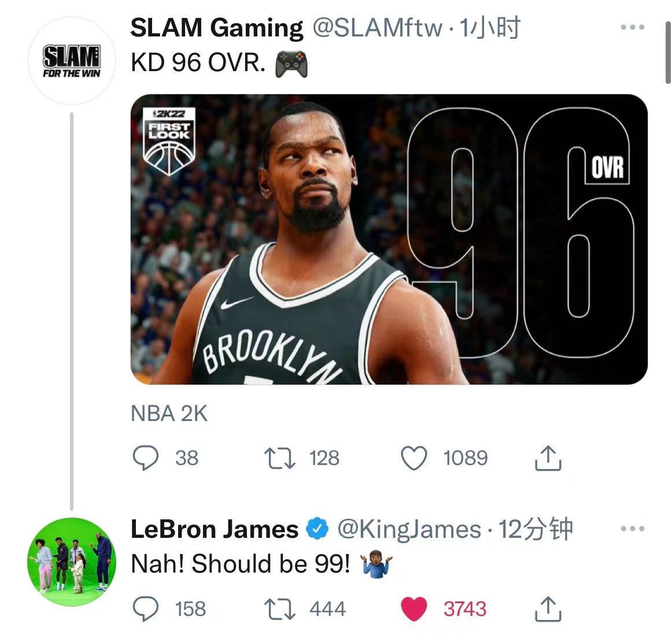Click LeBron's blue verified badge
The height and width of the screenshot is (635, 672).
coord(317,529)
